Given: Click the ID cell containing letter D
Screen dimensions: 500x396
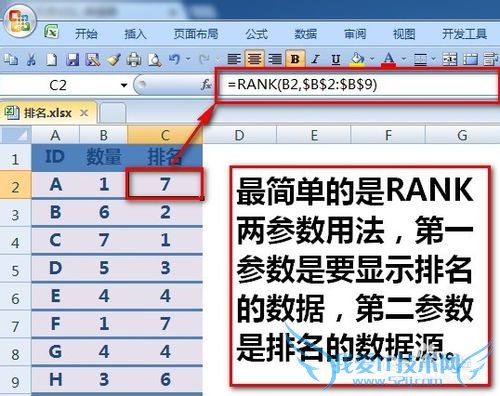Looking at the screenshot, I should tap(55, 268).
